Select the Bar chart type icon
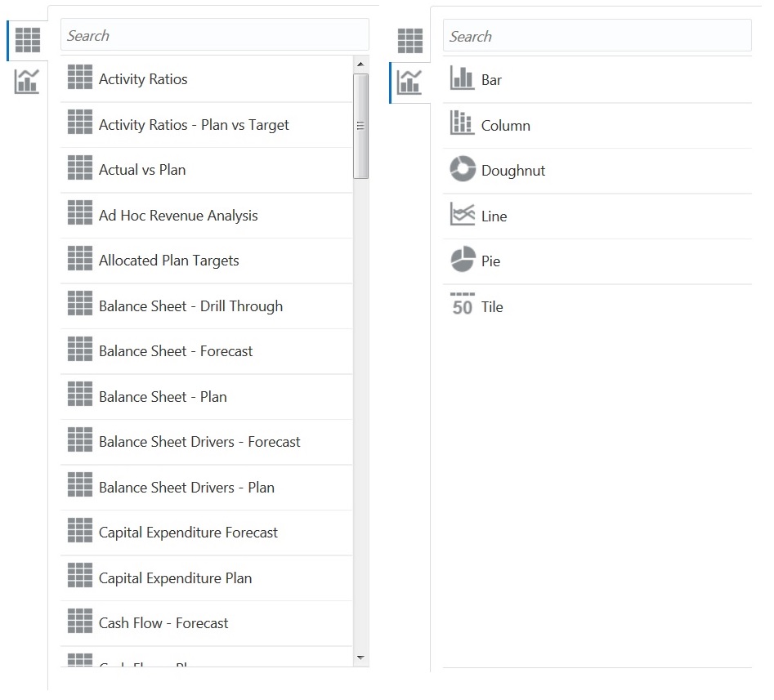This screenshot has height=700, width=774. (x=463, y=80)
